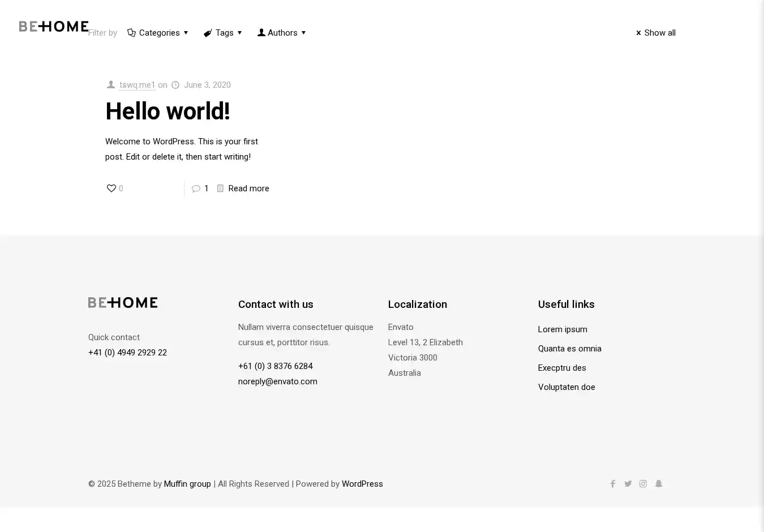Open the Hello world! post title
764x532 pixels.
pyautogui.click(x=168, y=111)
